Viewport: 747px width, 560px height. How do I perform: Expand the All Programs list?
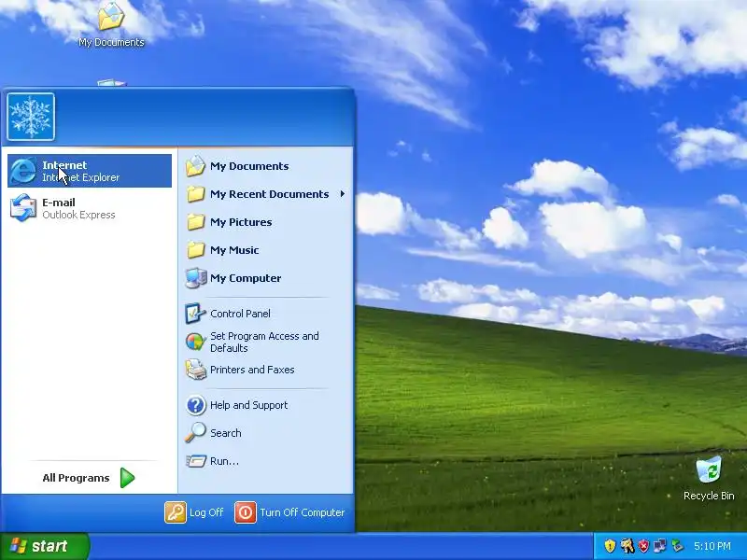pyautogui.click(x=89, y=478)
